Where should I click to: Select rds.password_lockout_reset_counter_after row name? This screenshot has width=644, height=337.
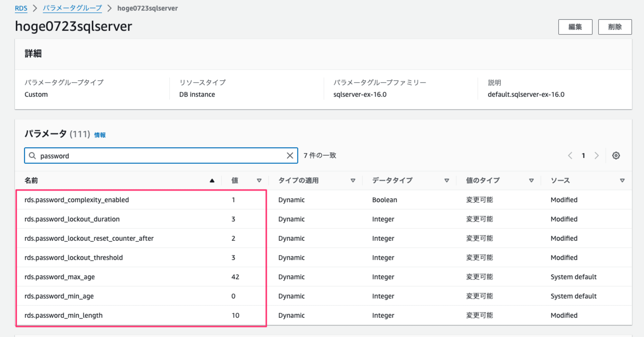tap(89, 238)
